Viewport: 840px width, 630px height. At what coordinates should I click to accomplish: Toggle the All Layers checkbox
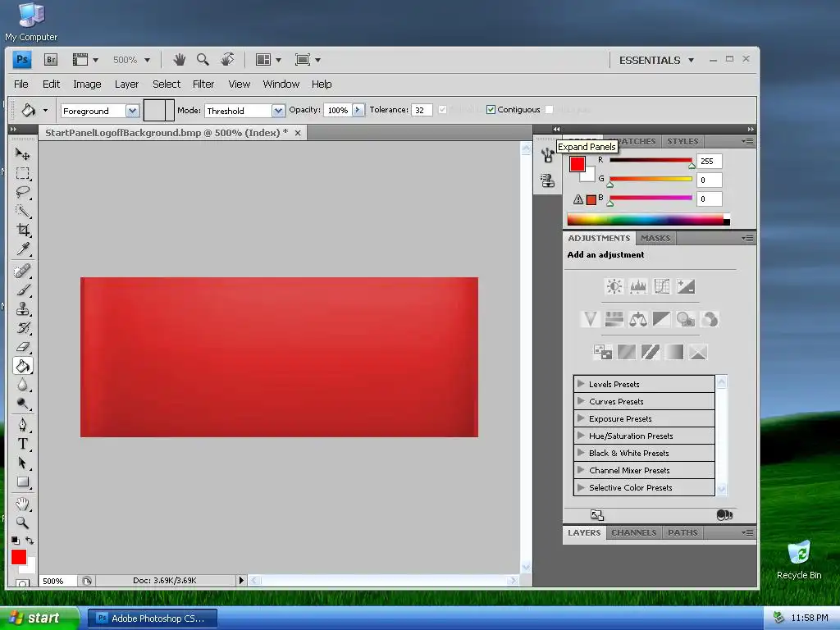[x=549, y=110]
